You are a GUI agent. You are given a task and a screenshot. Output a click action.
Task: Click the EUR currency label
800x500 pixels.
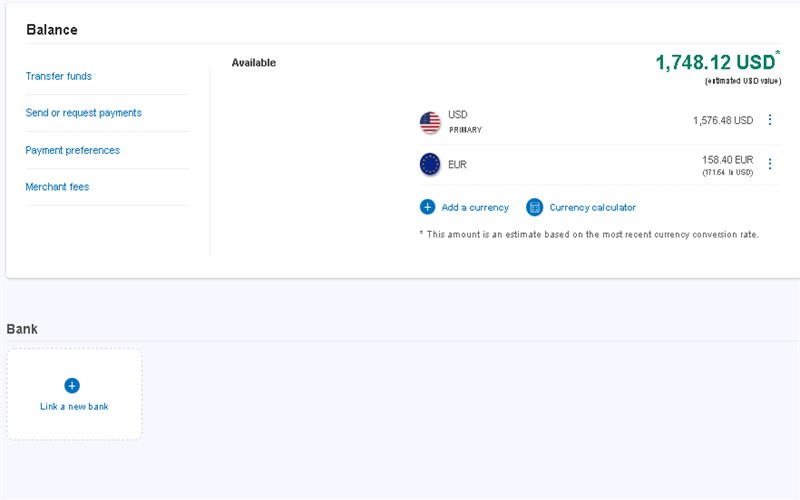(457, 165)
